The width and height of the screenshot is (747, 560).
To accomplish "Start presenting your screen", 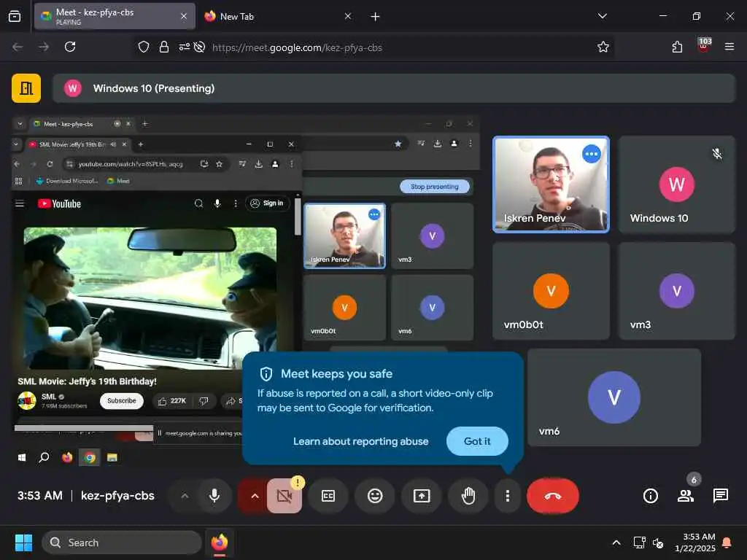I will (422, 496).
